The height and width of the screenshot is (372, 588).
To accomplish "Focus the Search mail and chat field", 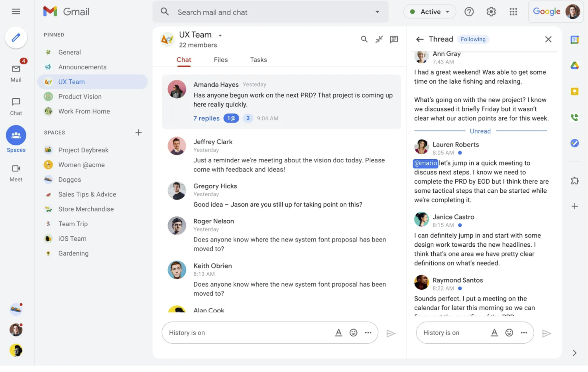I will click(x=270, y=12).
